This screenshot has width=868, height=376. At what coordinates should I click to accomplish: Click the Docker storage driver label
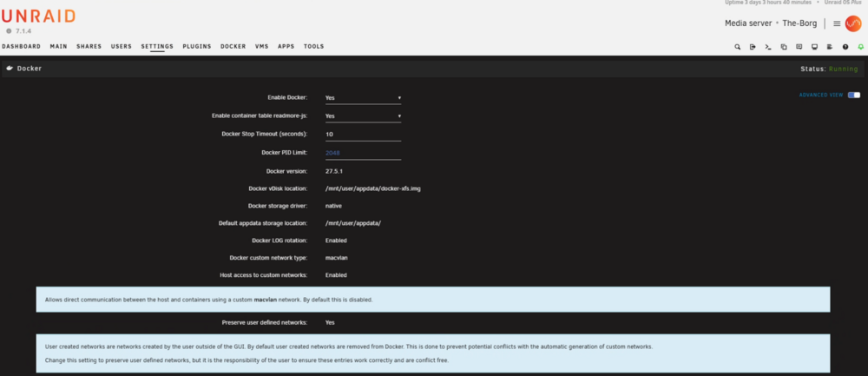coord(278,206)
